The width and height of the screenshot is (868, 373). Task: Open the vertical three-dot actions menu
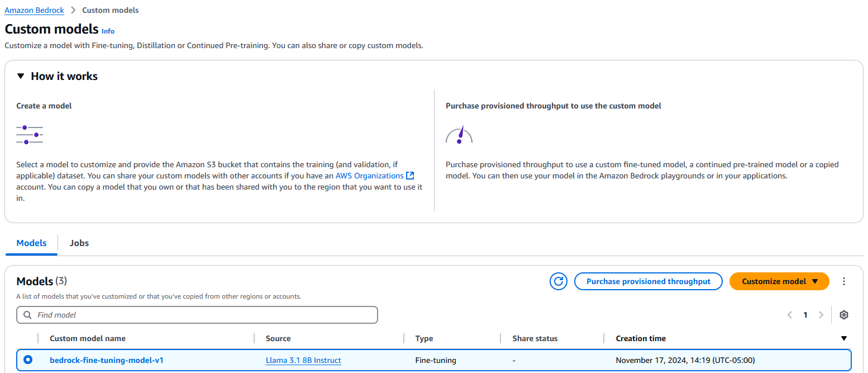point(844,281)
